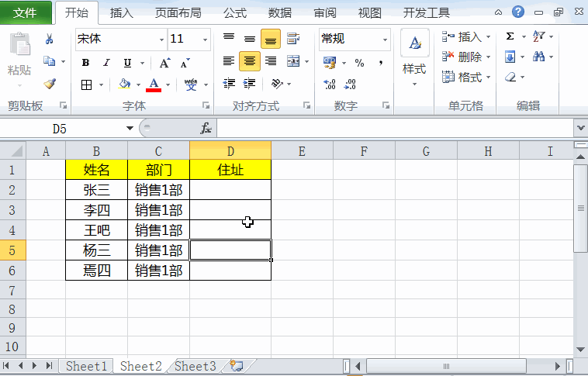Toggle Italic formatting
This screenshot has height=376, width=588.
point(106,63)
